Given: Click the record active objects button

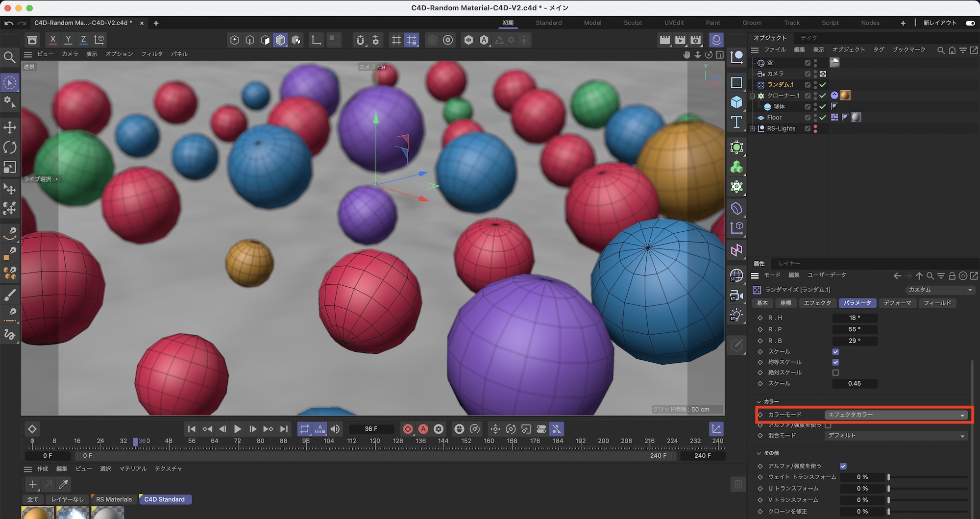Looking at the screenshot, I should (x=408, y=429).
